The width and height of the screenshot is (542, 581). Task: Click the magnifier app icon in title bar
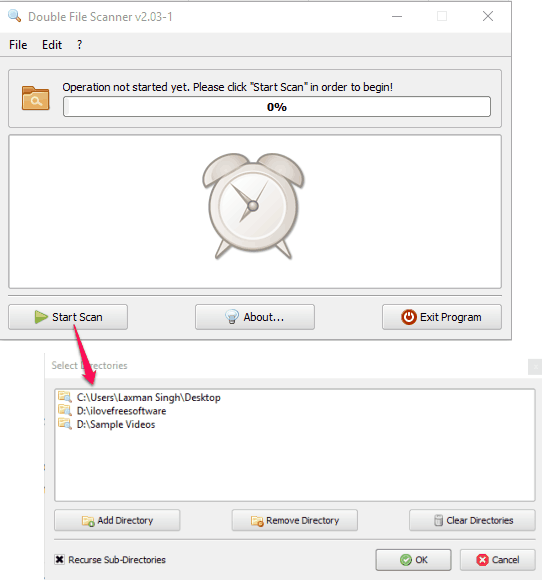tap(14, 16)
